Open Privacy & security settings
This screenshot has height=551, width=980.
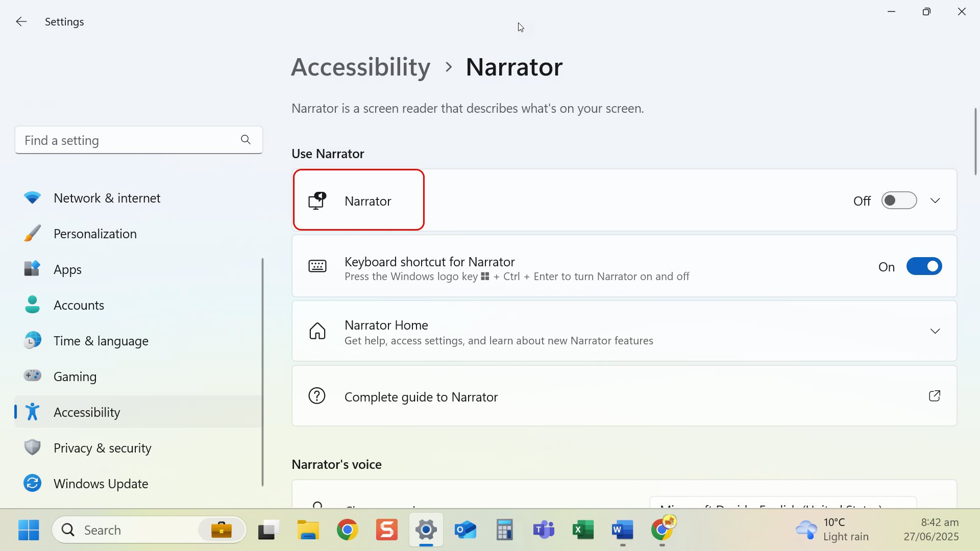[138, 448]
